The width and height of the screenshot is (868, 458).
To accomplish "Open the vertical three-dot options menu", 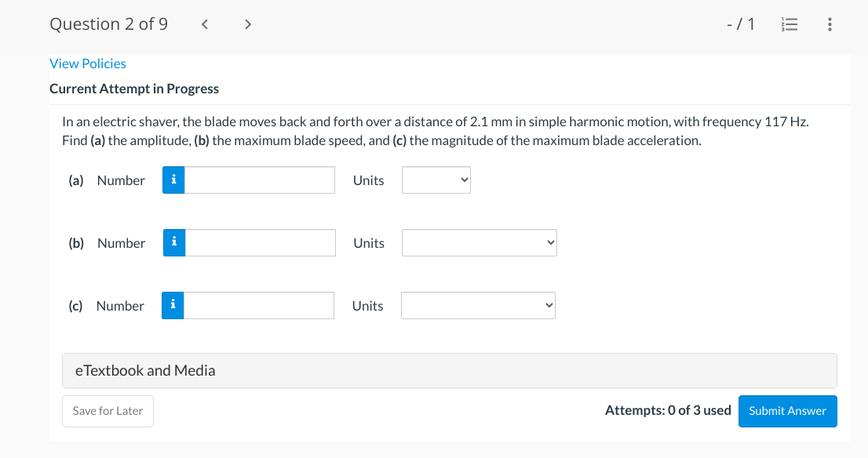I will click(x=830, y=24).
